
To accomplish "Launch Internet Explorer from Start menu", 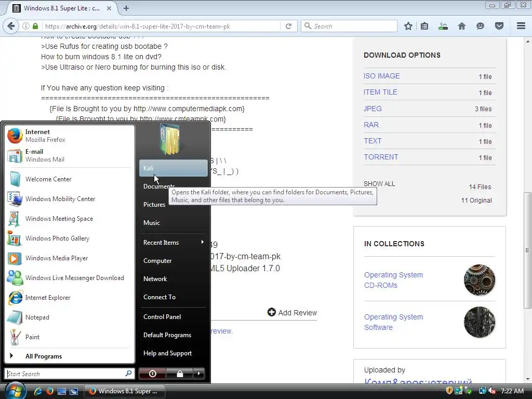I will (x=69, y=298).
